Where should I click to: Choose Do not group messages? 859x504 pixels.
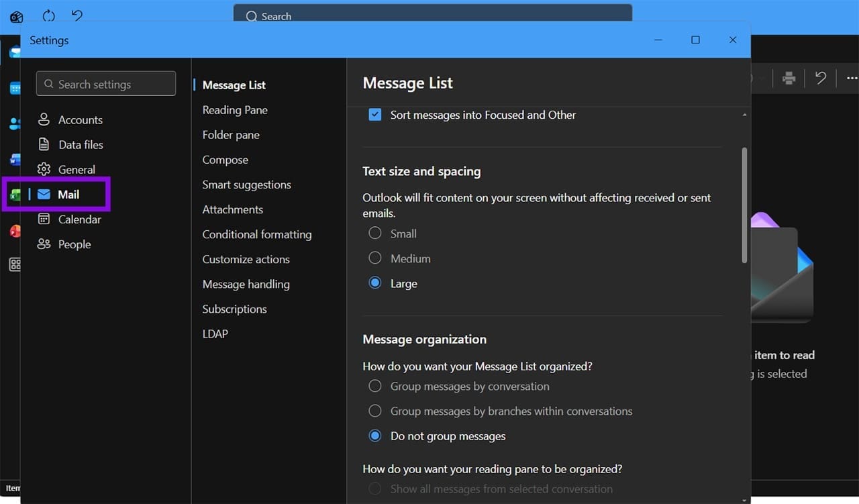tap(375, 436)
